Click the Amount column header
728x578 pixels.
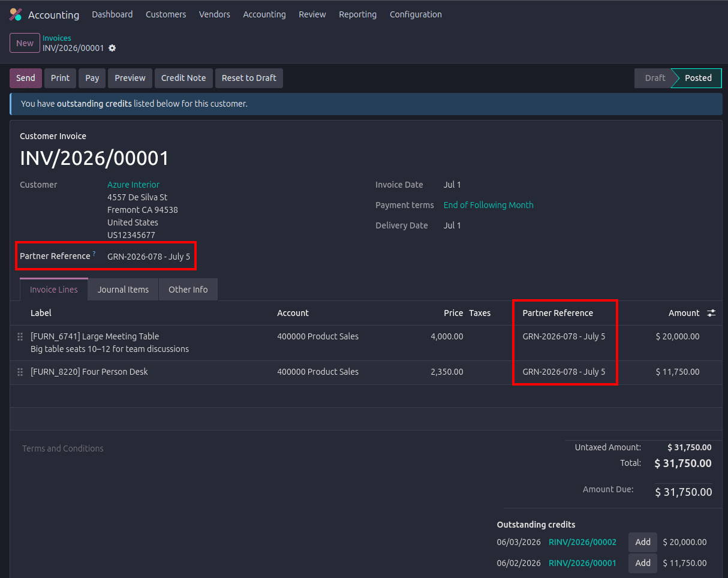[x=684, y=313]
